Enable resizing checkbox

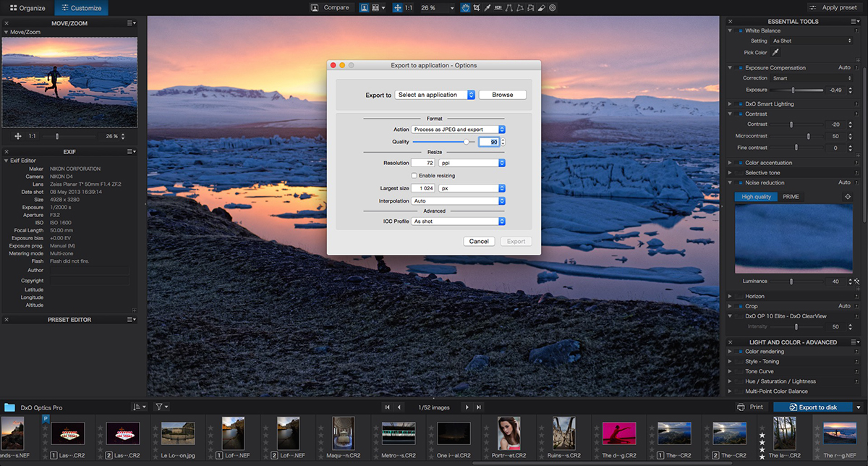[414, 176]
